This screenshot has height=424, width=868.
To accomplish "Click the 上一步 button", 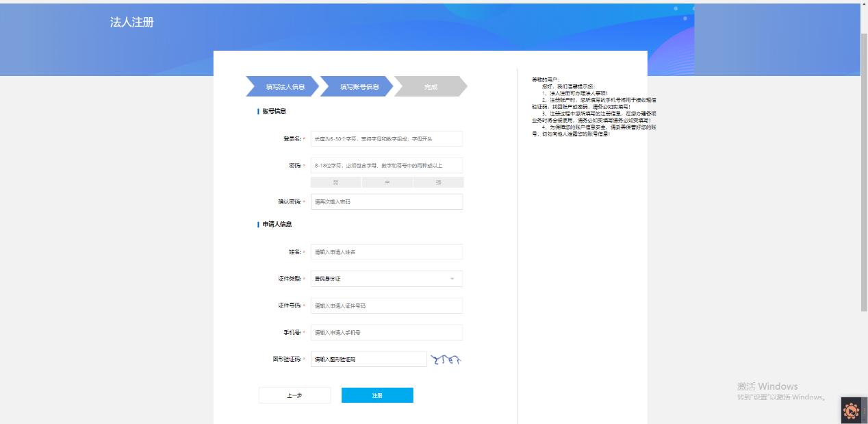I will tap(294, 395).
